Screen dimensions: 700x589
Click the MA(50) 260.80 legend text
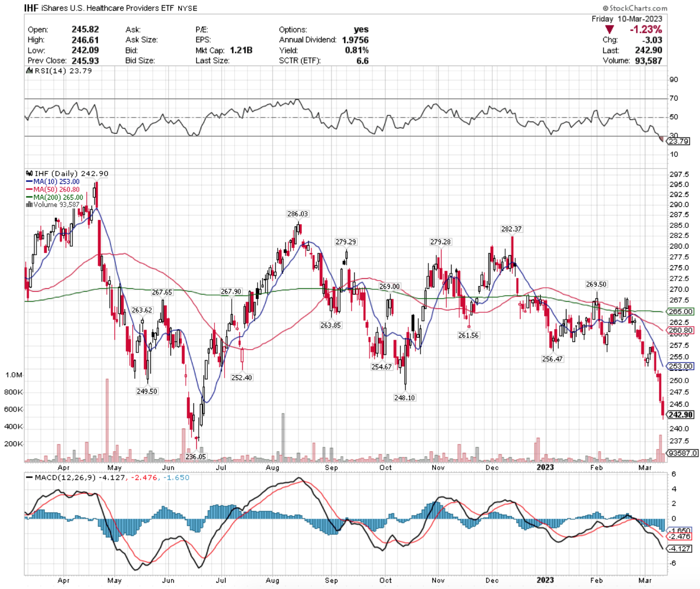coord(56,190)
